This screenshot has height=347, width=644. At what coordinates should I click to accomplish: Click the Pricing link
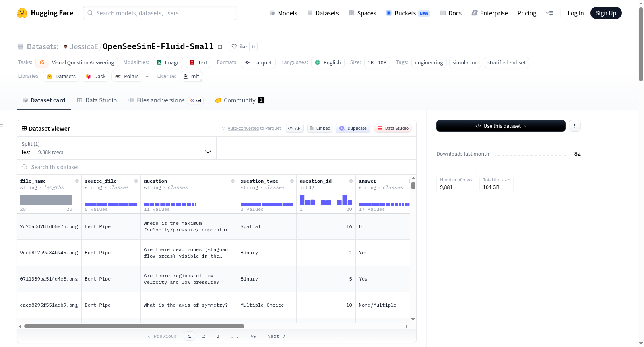point(527,13)
